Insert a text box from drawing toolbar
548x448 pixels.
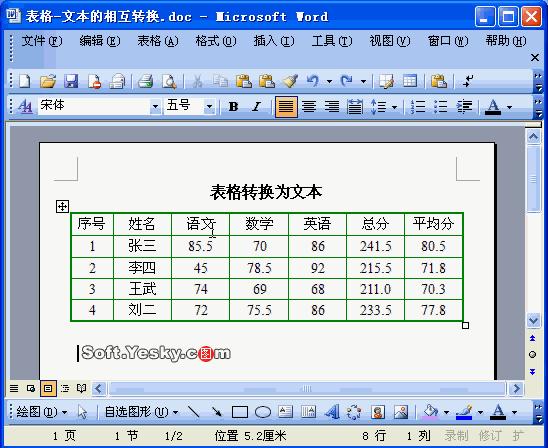286,412
